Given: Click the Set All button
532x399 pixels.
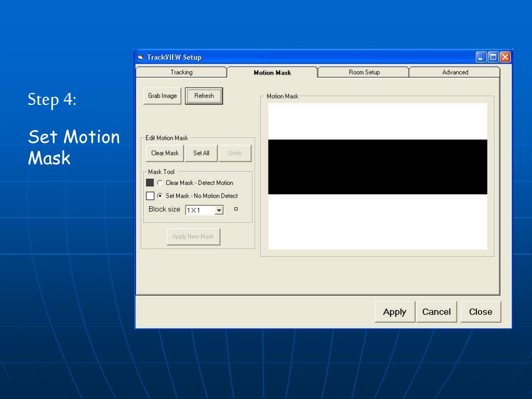Looking at the screenshot, I should [201, 153].
